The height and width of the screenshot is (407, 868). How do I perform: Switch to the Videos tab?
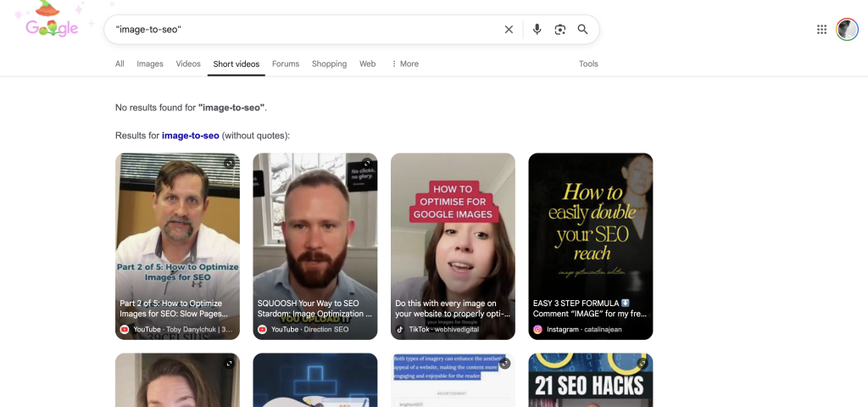coord(188,64)
